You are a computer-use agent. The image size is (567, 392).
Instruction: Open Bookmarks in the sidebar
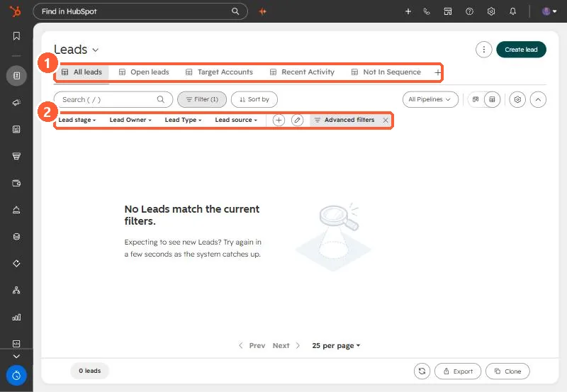pyautogui.click(x=16, y=36)
